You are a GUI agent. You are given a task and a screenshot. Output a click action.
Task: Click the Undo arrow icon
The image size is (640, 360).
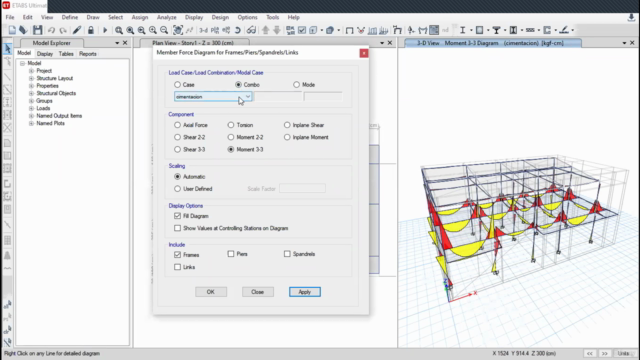[51, 30]
